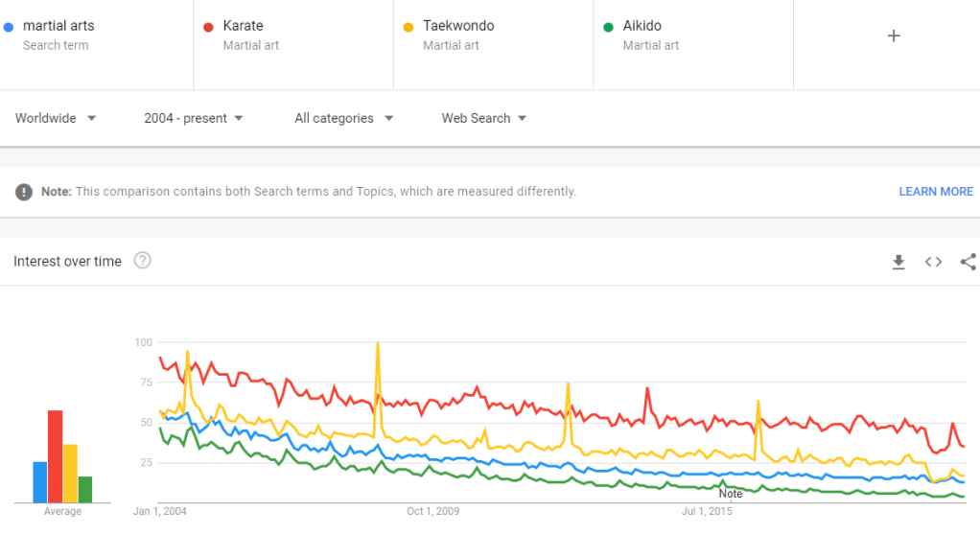Viewport: 980px width, 534px height.
Task: Click the embed code icon
Action: (933, 262)
